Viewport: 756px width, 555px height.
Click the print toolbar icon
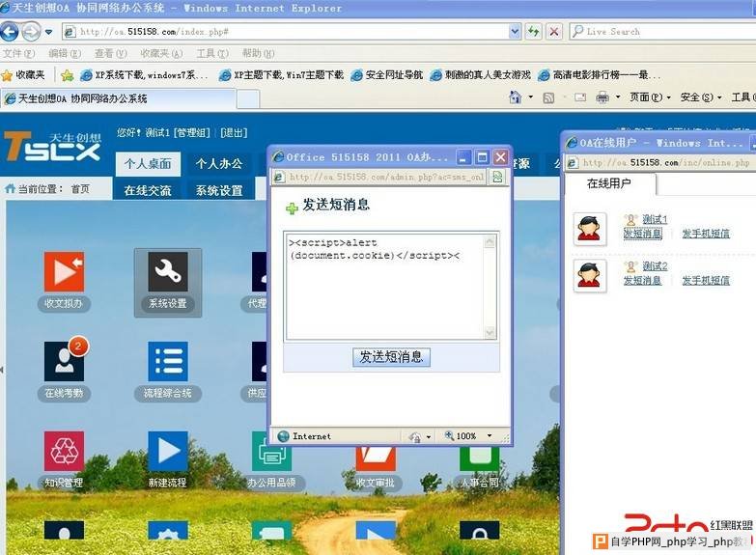tap(602, 97)
